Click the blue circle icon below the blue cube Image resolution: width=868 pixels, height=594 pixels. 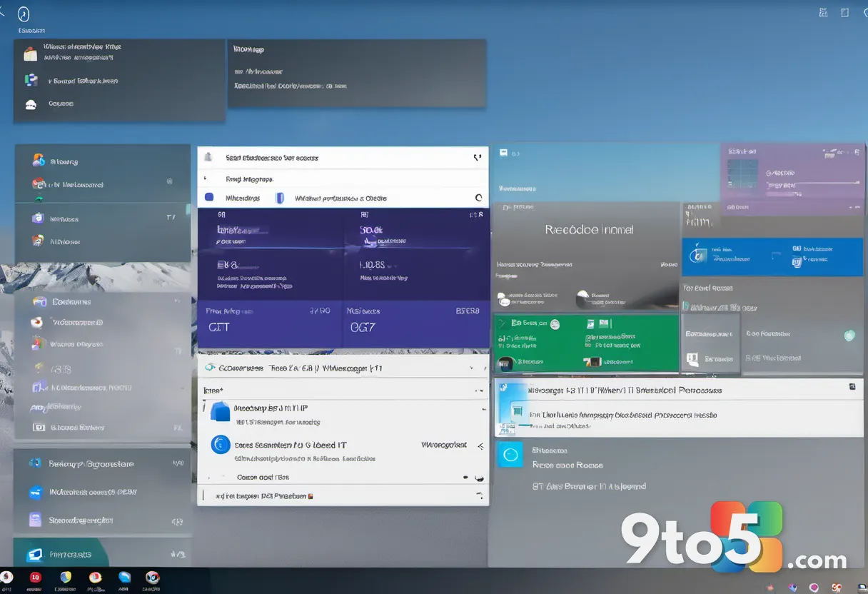[x=221, y=445]
